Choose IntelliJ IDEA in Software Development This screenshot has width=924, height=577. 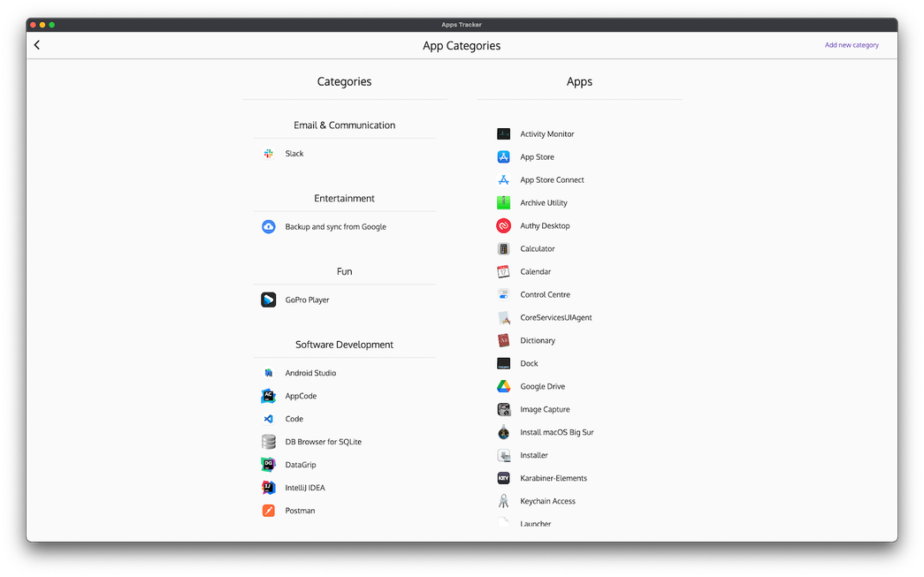click(x=304, y=488)
